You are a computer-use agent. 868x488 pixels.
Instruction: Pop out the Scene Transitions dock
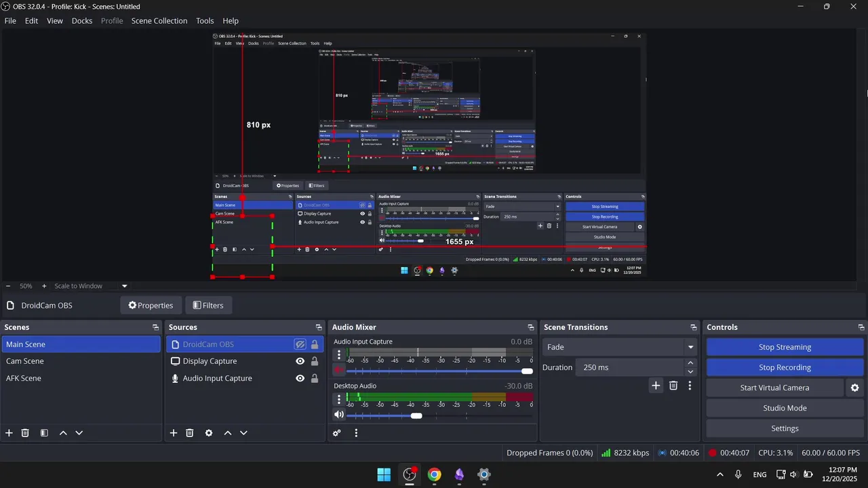(693, 327)
